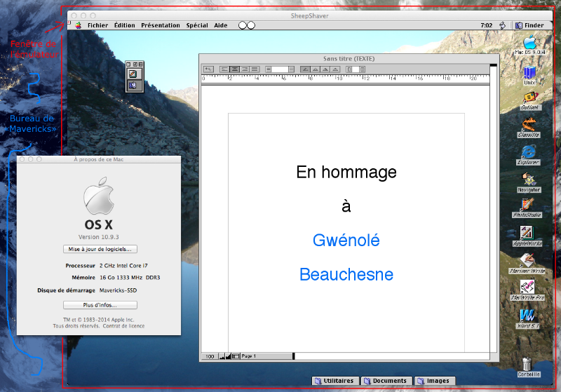Decrease line spacing in ruler toolbar
The width and height of the screenshot is (561, 392).
point(269,69)
